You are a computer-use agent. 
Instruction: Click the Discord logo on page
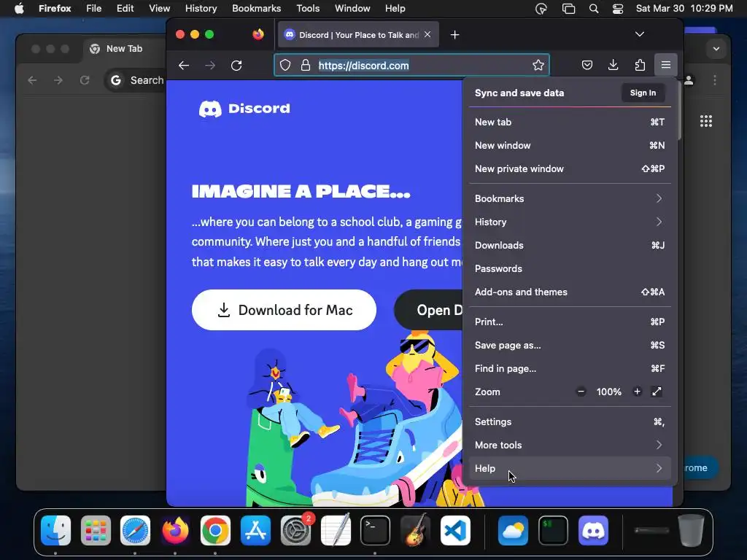click(x=244, y=109)
